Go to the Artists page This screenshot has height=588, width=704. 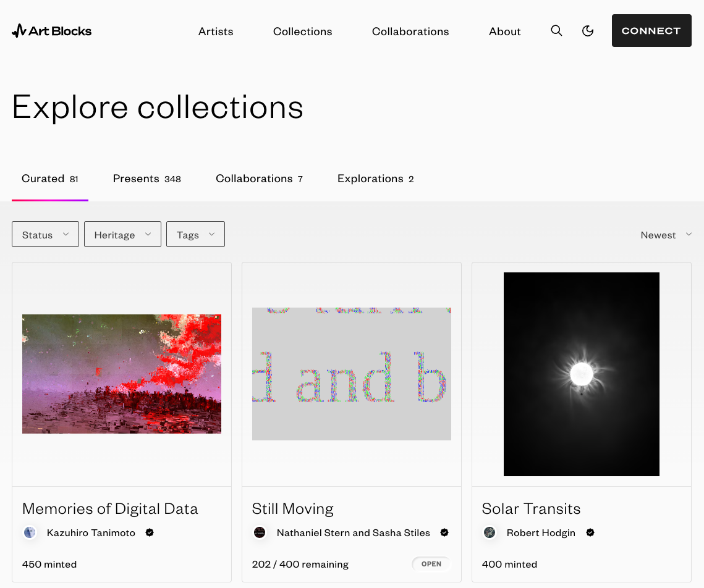pos(216,31)
